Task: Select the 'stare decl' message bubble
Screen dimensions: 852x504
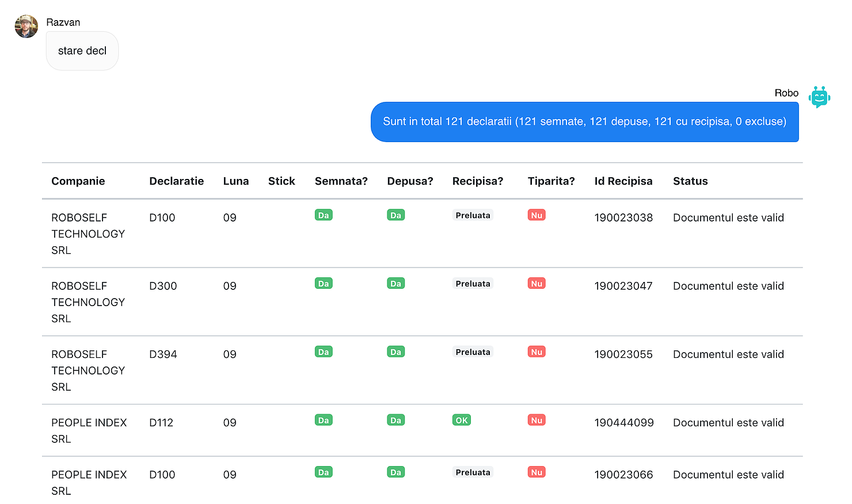Action: [x=82, y=51]
